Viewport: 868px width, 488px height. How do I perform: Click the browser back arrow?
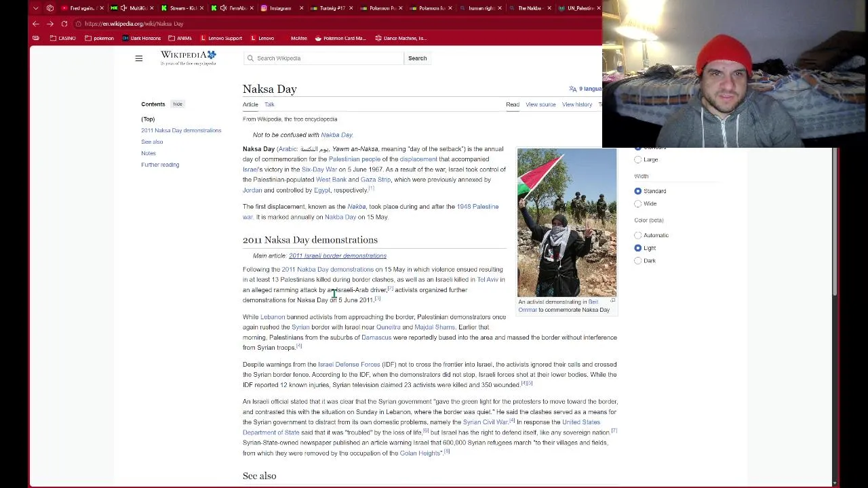(36, 24)
